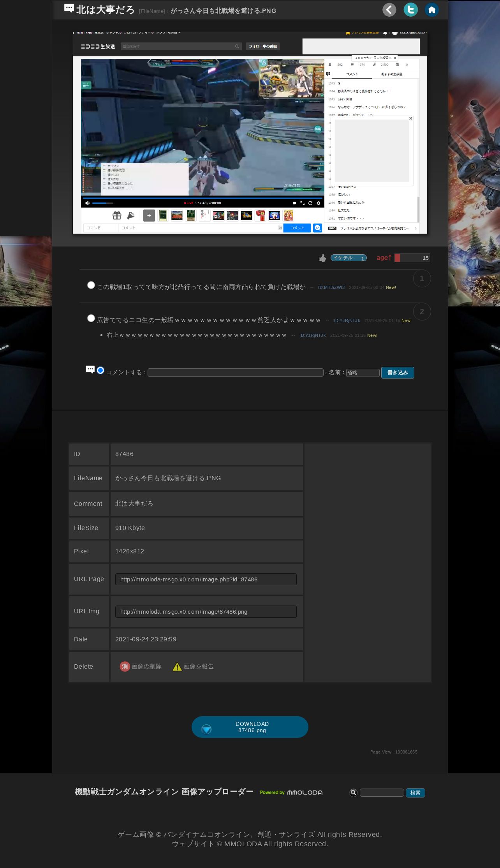500x868 pixels.
Task: Click comment text 広告でてるニコ生の一般垢
Action: click(x=209, y=320)
